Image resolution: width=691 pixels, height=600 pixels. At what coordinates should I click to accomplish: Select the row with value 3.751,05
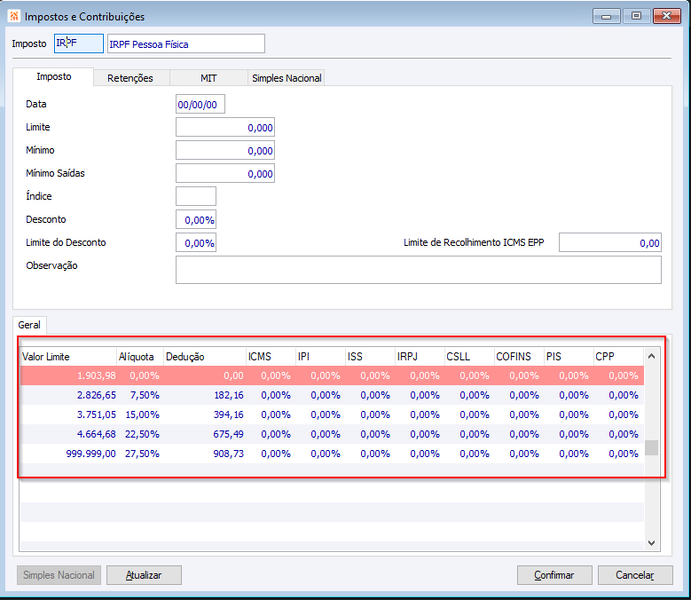pyautogui.click(x=332, y=415)
